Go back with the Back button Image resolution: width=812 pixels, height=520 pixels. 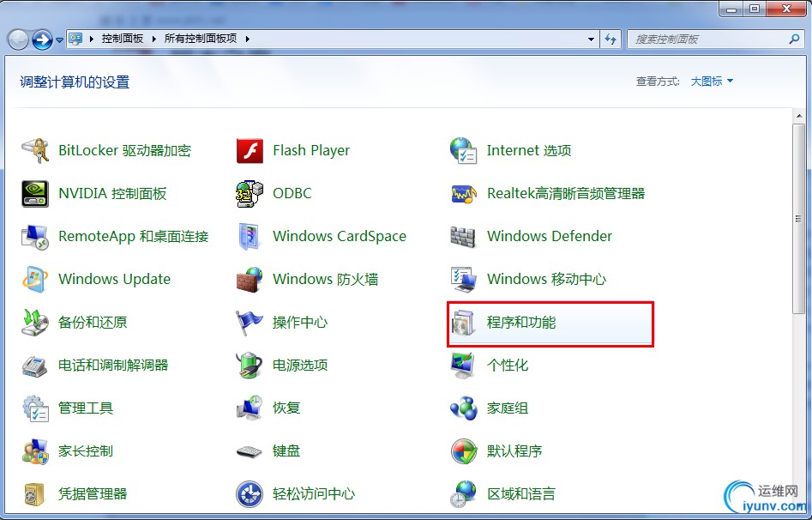point(18,39)
